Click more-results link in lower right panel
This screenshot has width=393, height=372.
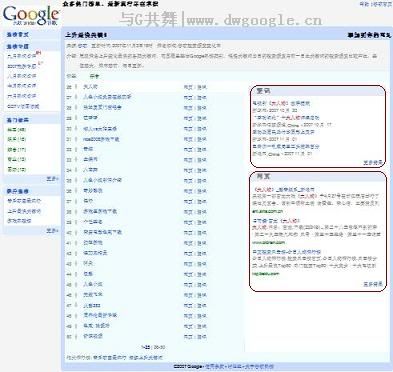(373, 284)
